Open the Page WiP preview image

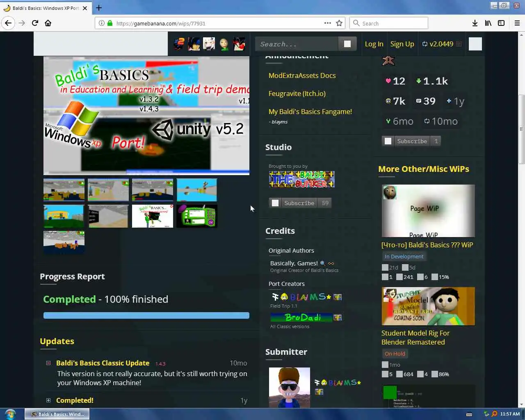tap(428, 211)
